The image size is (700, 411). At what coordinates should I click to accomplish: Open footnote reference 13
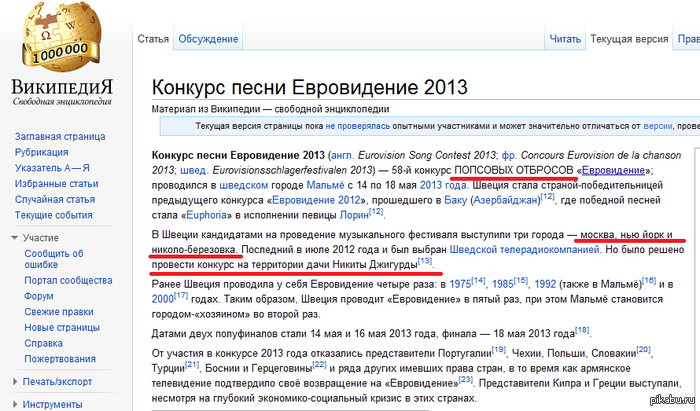(425, 261)
